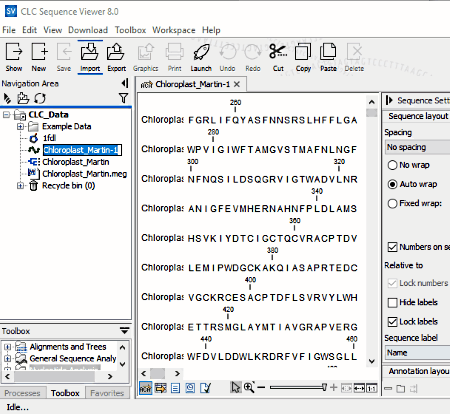The height and width of the screenshot is (414, 450).
Task: Open Launch rocket icon
Action: 201,57
